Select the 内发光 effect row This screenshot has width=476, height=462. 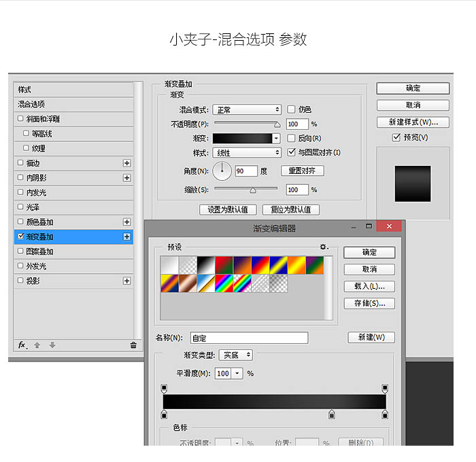pos(73,193)
